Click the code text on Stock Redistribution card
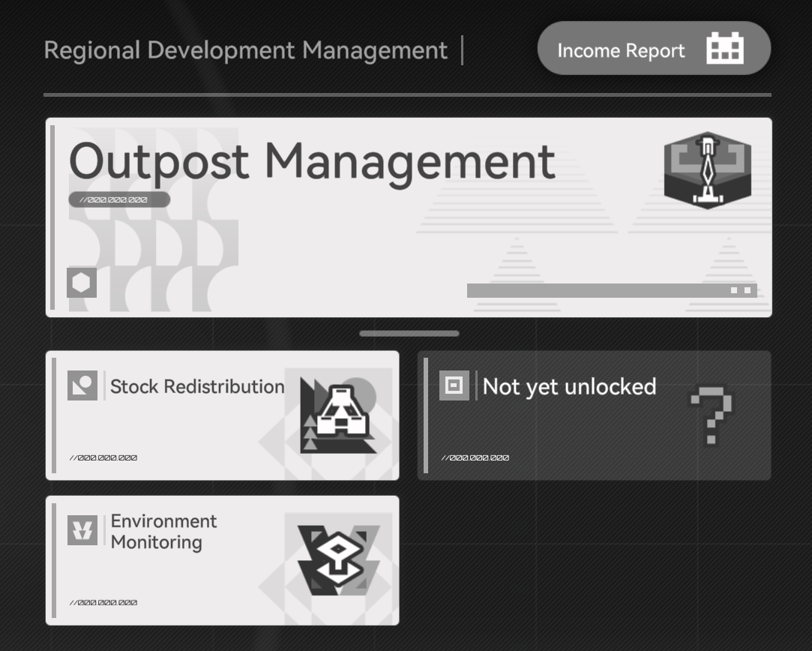The width and height of the screenshot is (812, 651). (103, 457)
